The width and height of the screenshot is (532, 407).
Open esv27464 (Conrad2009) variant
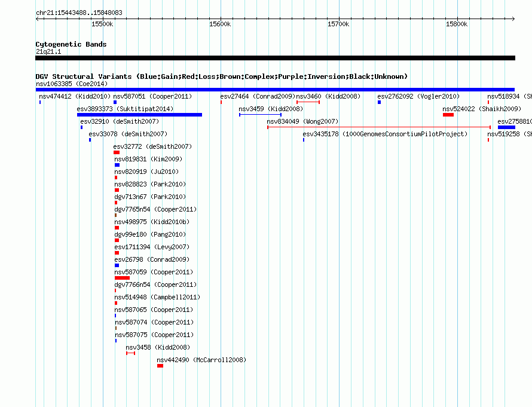pyautogui.click(x=258, y=96)
